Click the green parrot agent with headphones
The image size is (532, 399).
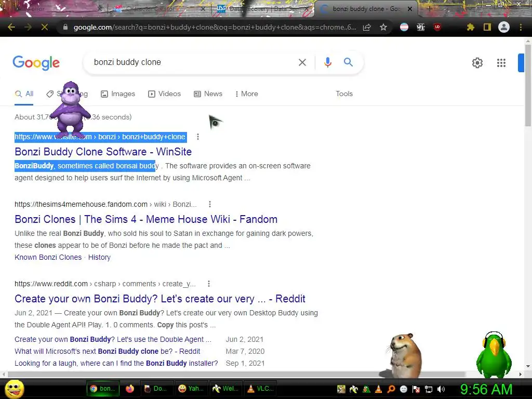494,354
